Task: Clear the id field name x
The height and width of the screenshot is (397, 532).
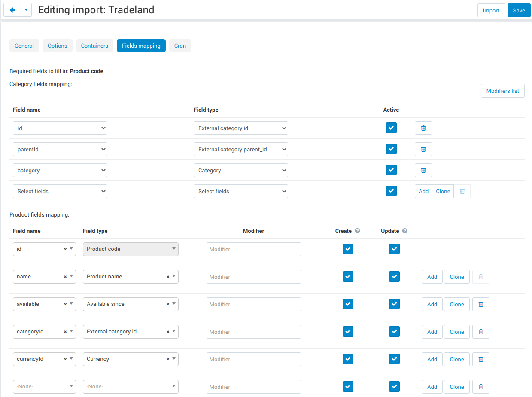Action: pyautogui.click(x=65, y=249)
